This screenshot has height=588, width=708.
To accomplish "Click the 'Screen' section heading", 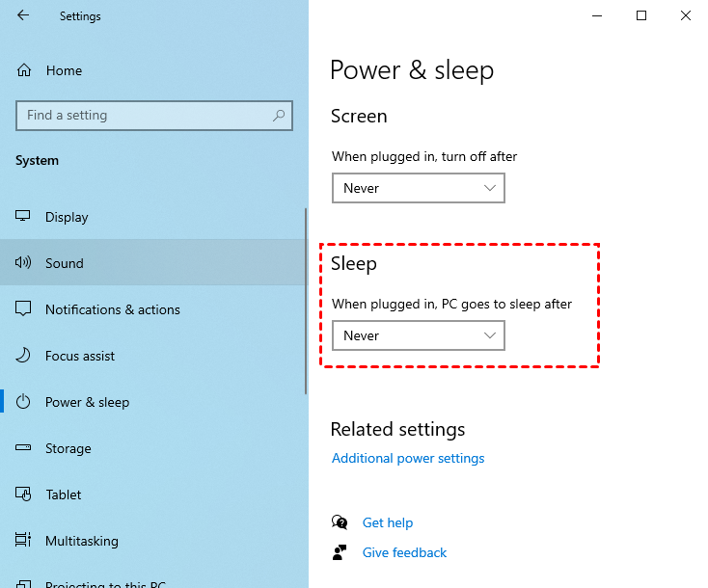I will pos(359,117).
